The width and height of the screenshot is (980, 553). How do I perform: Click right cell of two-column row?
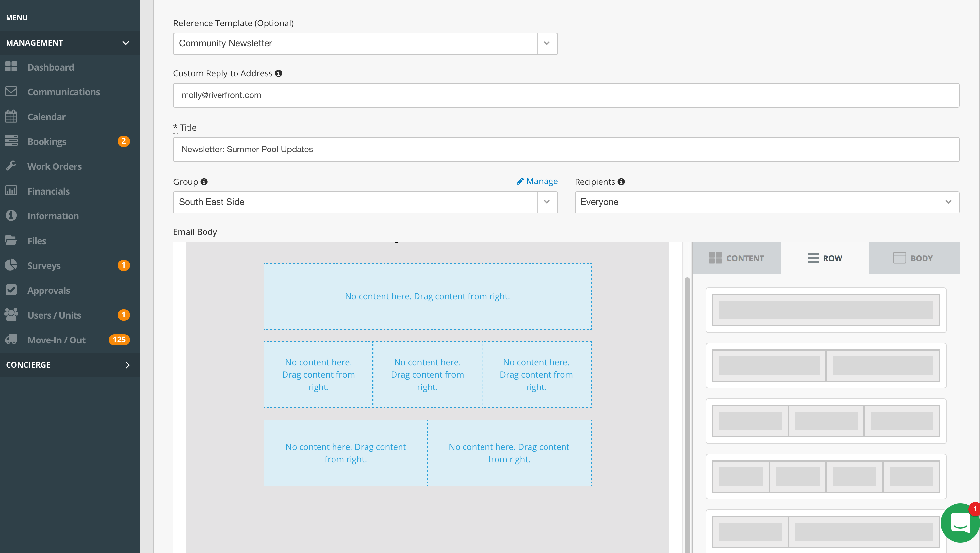(509, 453)
